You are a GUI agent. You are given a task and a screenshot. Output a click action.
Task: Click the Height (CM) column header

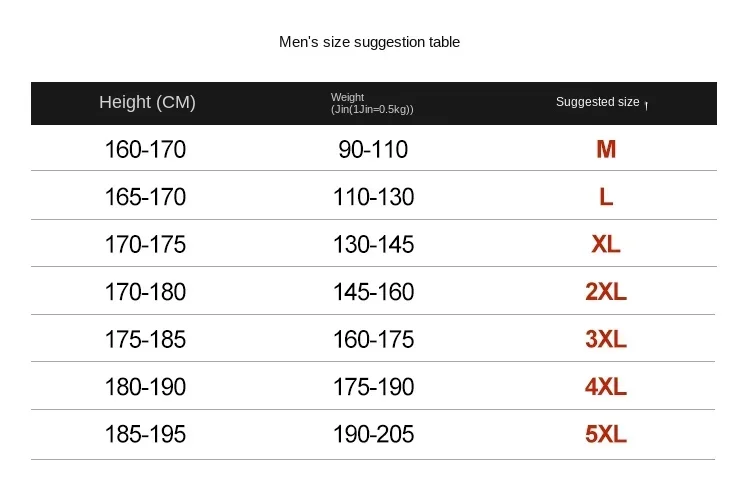[x=147, y=102]
